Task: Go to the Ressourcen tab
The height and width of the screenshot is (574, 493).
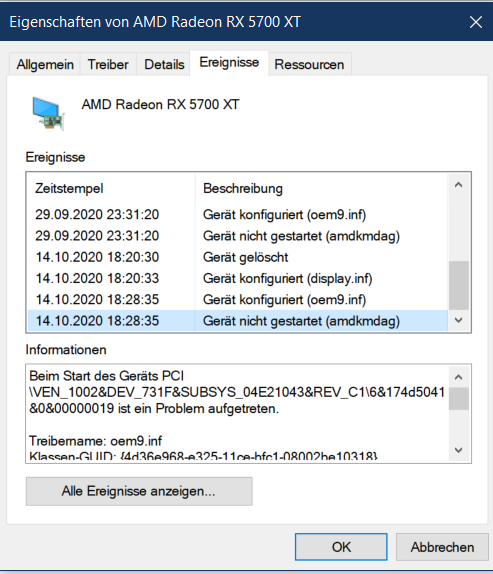Action: click(309, 64)
